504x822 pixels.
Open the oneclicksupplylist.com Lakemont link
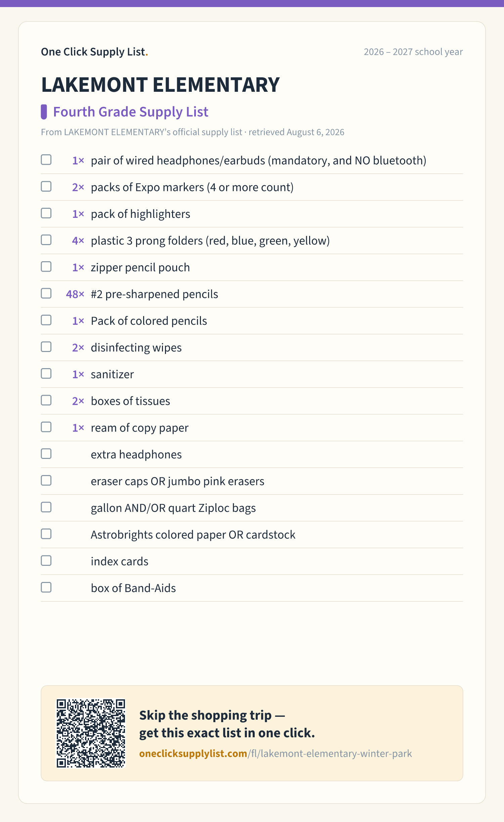click(276, 753)
